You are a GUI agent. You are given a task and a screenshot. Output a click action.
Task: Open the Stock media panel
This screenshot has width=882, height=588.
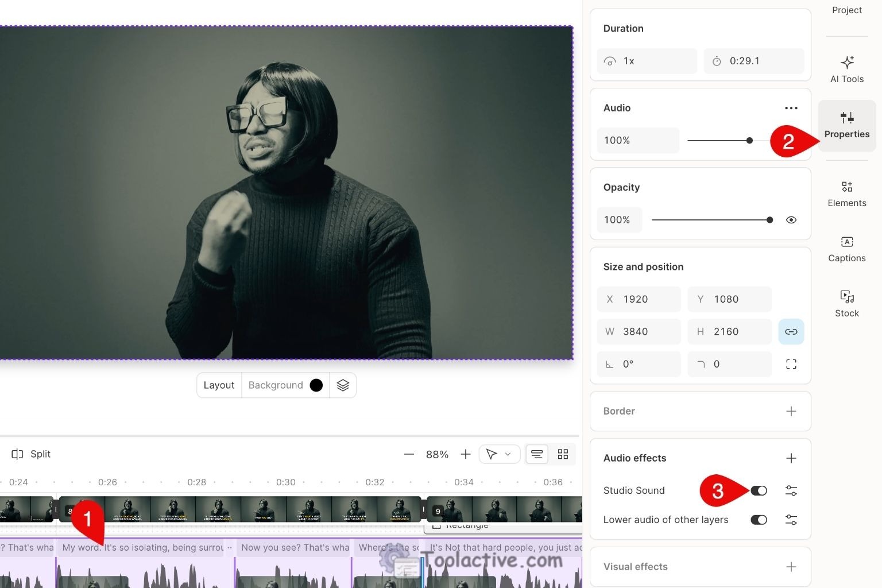point(846,303)
